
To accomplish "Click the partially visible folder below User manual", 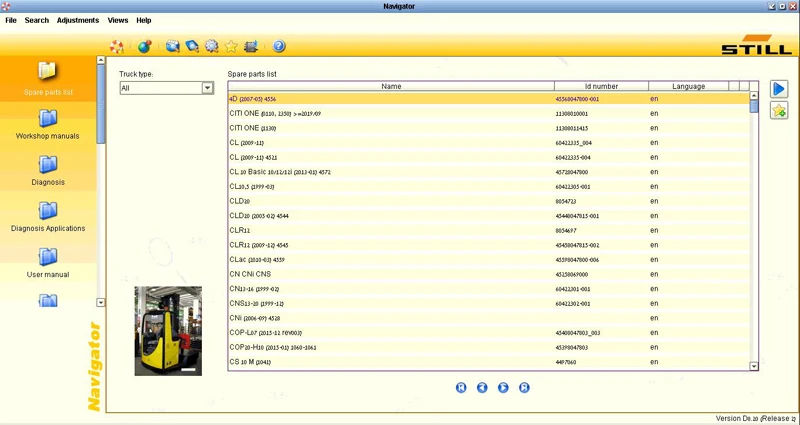I will click(48, 300).
